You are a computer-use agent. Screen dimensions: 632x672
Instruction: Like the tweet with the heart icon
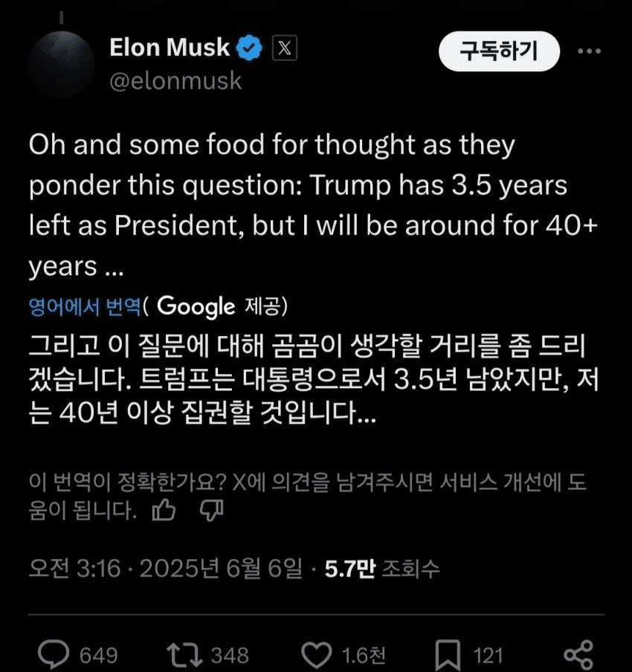pyautogui.click(x=319, y=655)
